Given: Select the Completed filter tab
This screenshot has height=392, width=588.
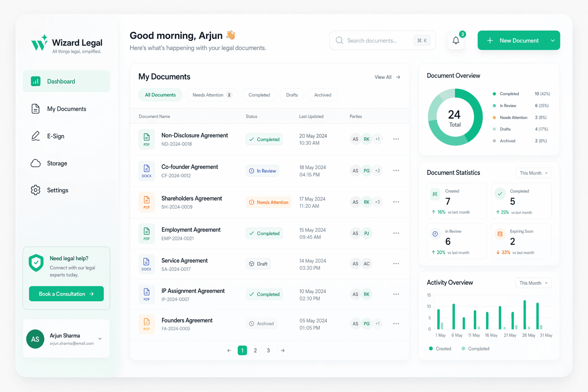Looking at the screenshot, I should (x=259, y=95).
